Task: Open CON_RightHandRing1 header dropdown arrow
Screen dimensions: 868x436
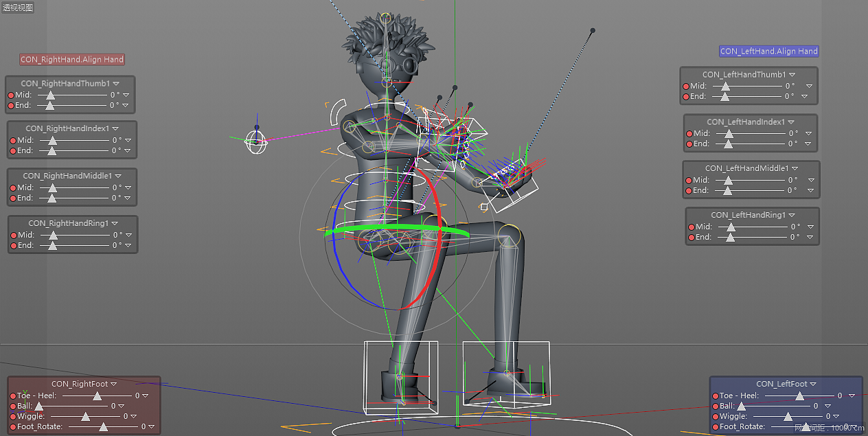Action: click(x=115, y=223)
